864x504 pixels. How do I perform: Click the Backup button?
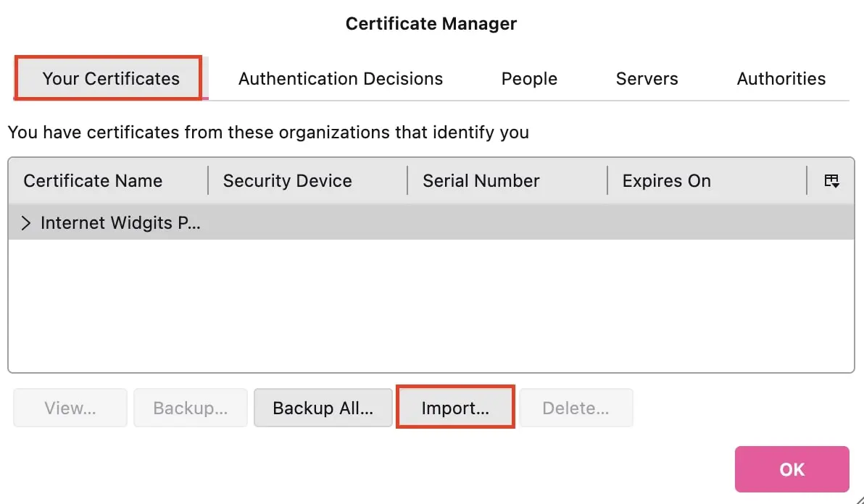[x=190, y=407]
